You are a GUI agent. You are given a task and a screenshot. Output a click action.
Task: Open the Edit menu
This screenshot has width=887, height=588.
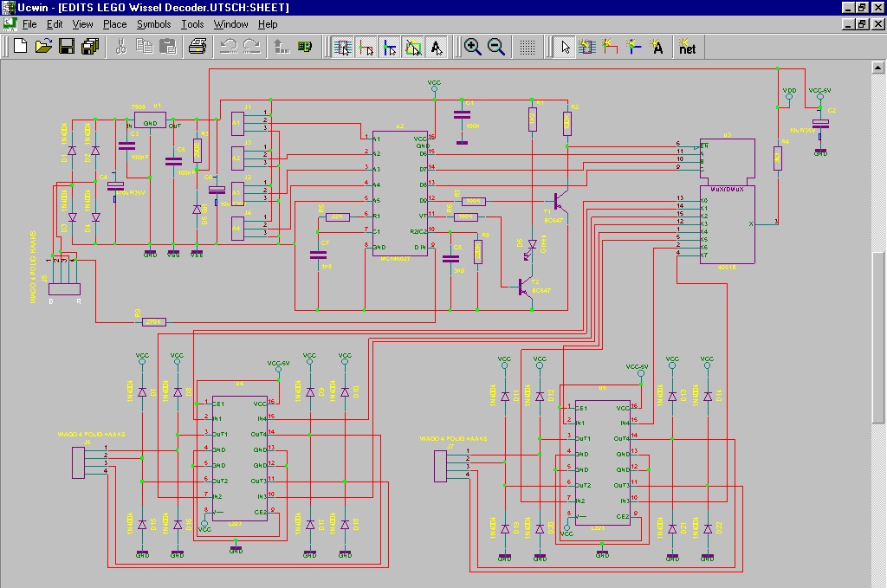click(55, 24)
